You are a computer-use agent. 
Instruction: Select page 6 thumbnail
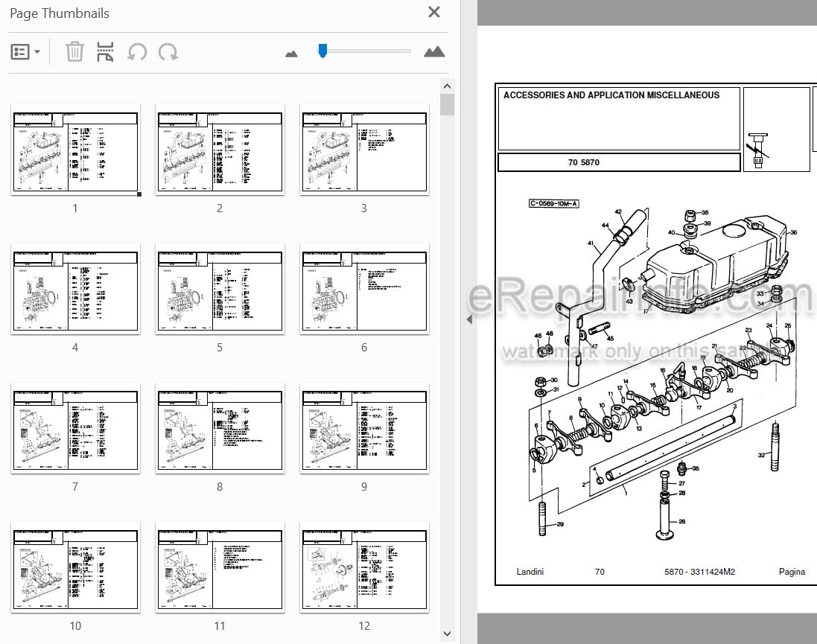(364, 289)
